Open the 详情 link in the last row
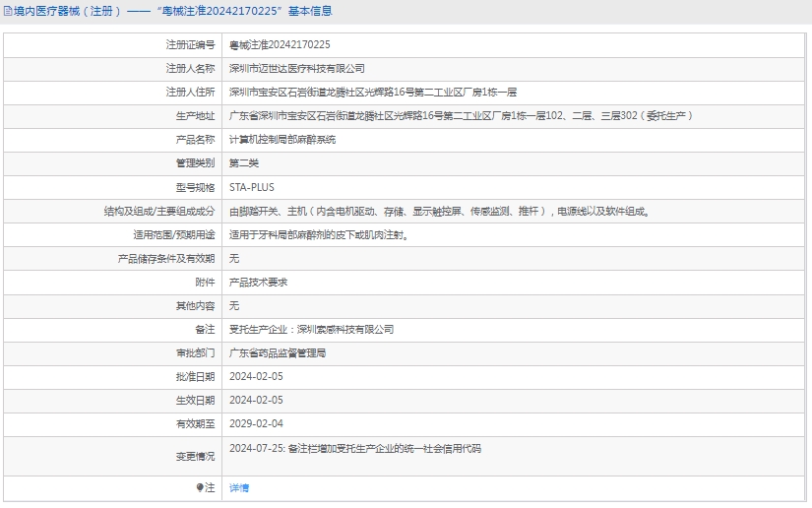 pyautogui.click(x=239, y=487)
